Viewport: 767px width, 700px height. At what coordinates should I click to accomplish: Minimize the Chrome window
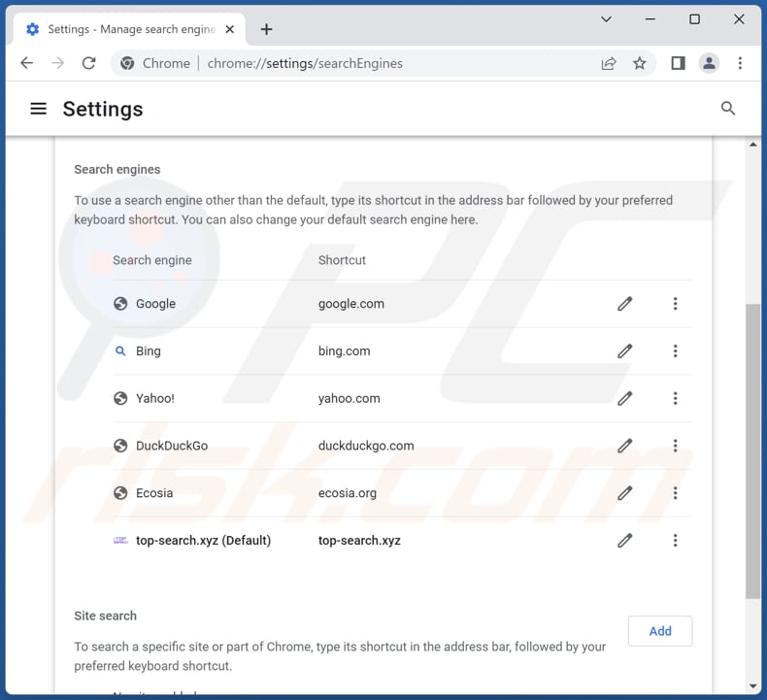point(650,19)
